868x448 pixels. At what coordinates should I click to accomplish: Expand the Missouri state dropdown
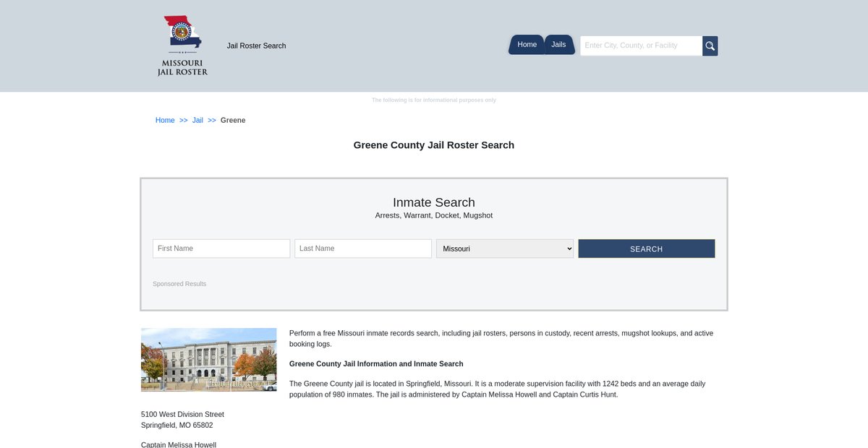(x=505, y=249)
